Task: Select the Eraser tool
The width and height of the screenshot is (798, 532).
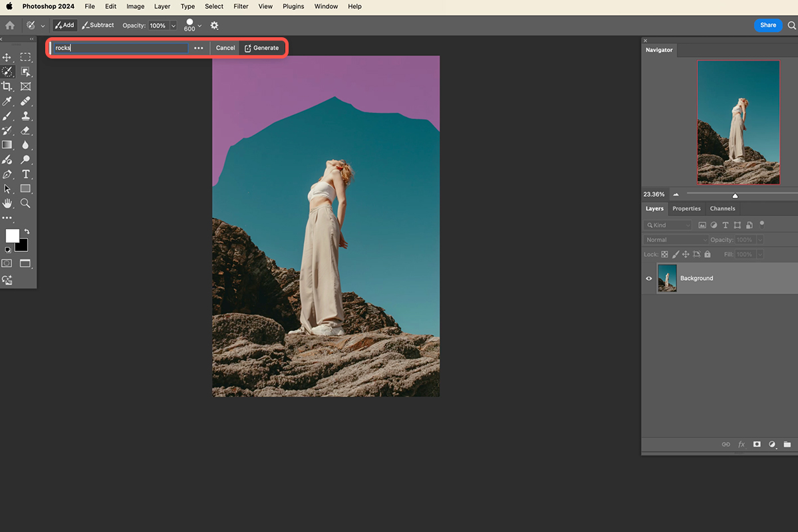Action: [x=25, y=130]
